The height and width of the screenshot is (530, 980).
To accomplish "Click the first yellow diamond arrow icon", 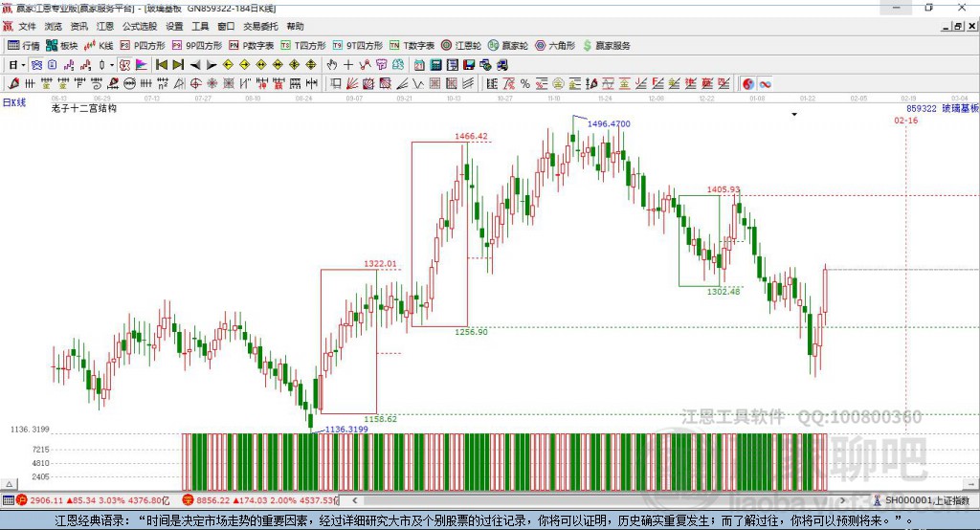I will click(x=228, y=65).
